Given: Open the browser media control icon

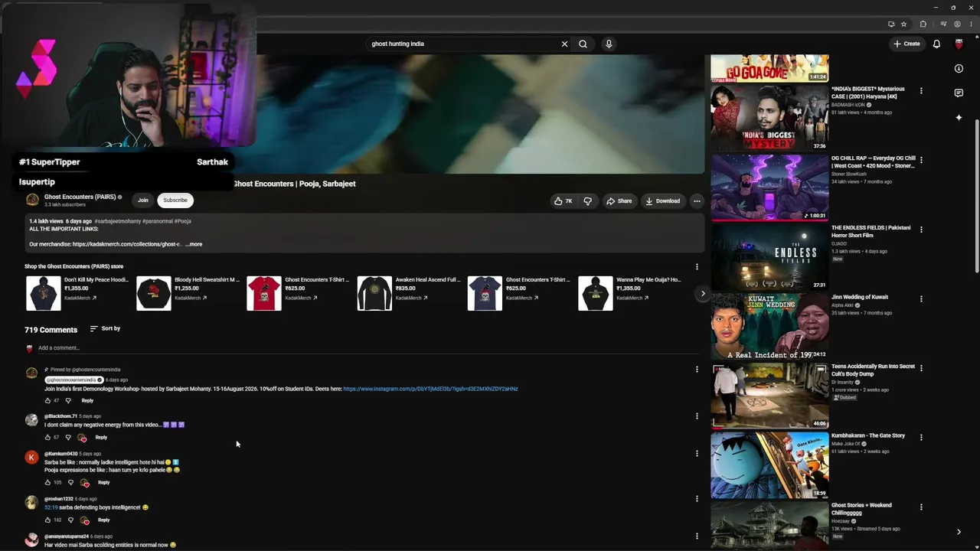Looking at the screenshot, I should (943, 24).
